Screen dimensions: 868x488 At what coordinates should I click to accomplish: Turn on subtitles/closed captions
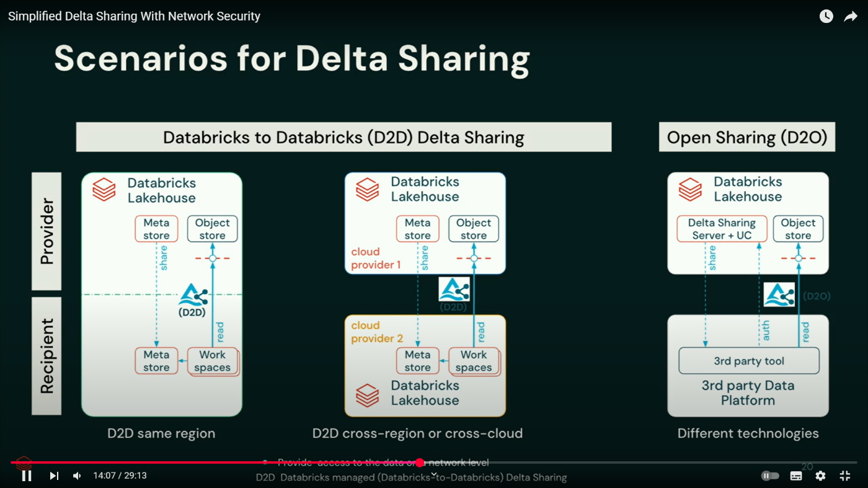coord(796,476)
